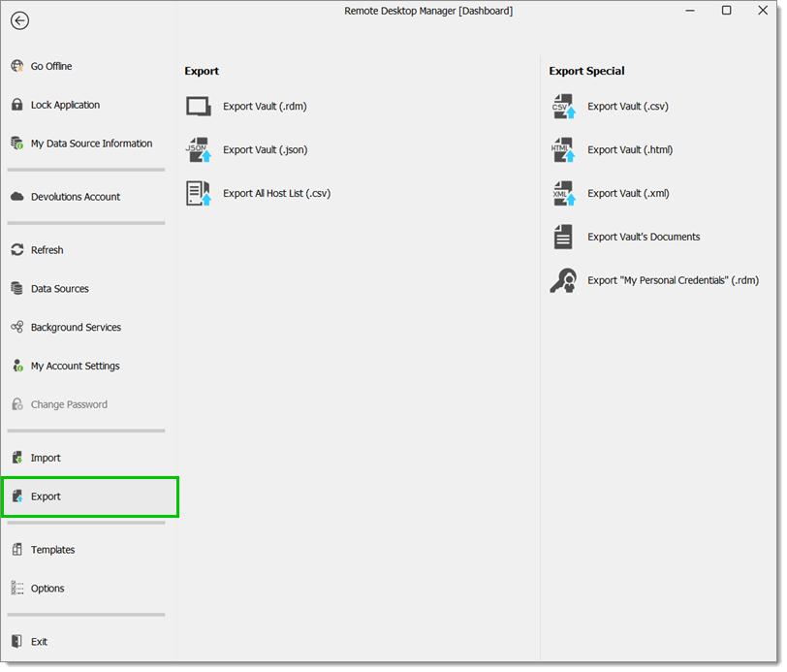This screenshot has width=787, height=672.
Task: Click the CSV export vault icon
Action: [564, 107]
